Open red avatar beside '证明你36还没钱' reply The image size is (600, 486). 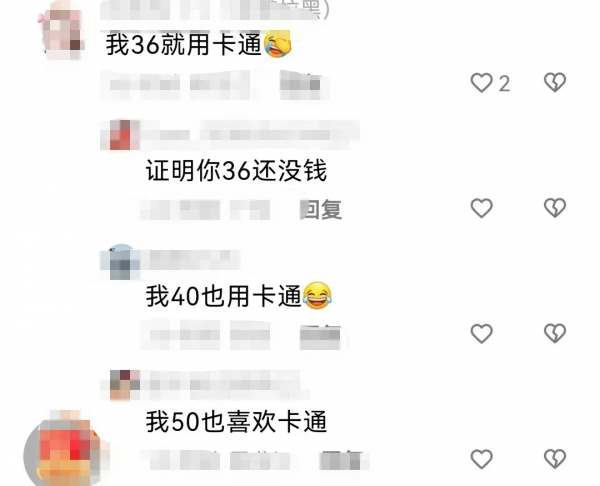(120, 135)
